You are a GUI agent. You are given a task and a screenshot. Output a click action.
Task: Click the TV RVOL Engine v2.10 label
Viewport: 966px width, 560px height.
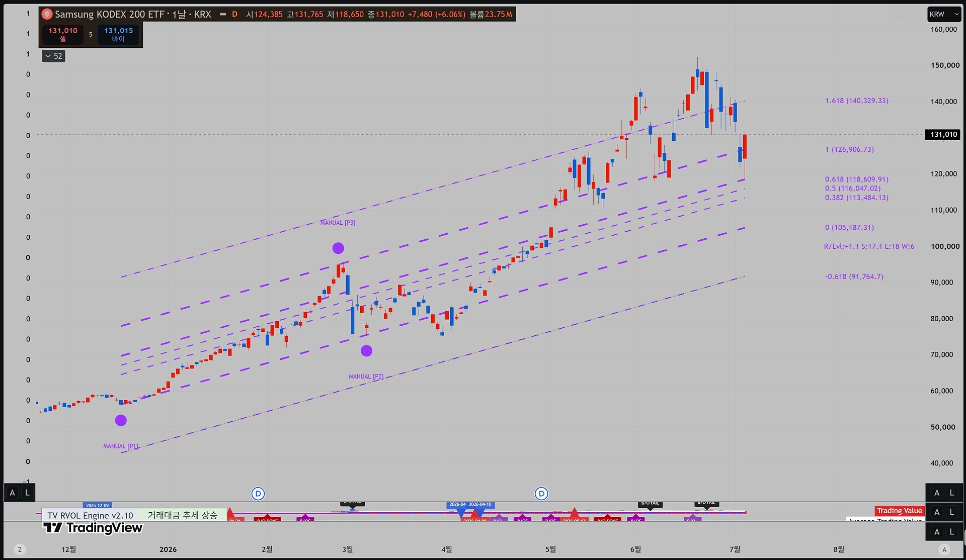(90, 515)
